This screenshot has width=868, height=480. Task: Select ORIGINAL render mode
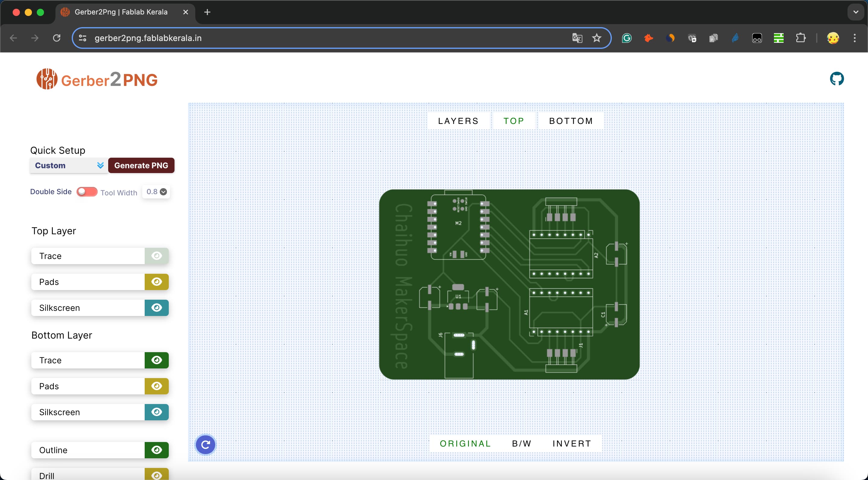465,444
